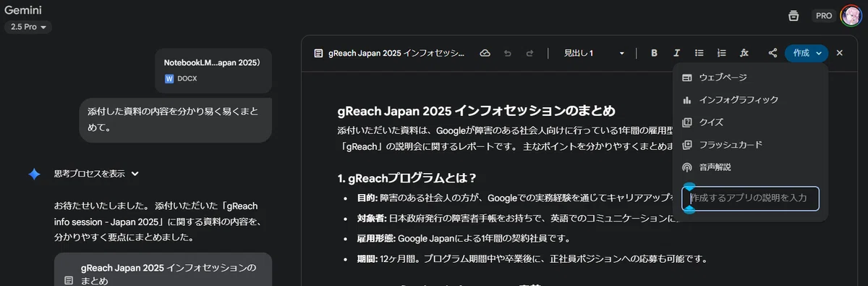Toggle bulleted list formatting
Image resolution: width=868 pixels, height=286 pixels.
click(x=699, y=53)
